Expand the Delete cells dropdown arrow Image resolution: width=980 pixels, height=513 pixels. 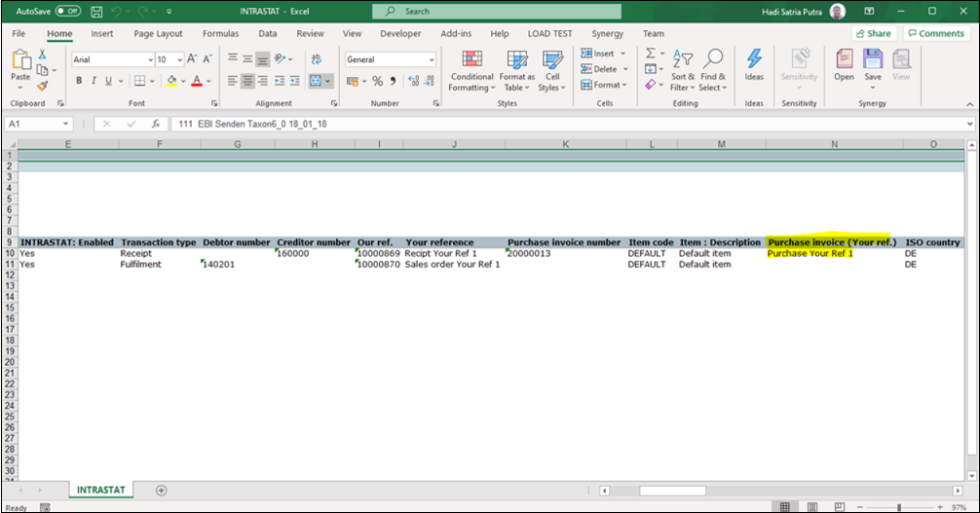tap(625, 69)
